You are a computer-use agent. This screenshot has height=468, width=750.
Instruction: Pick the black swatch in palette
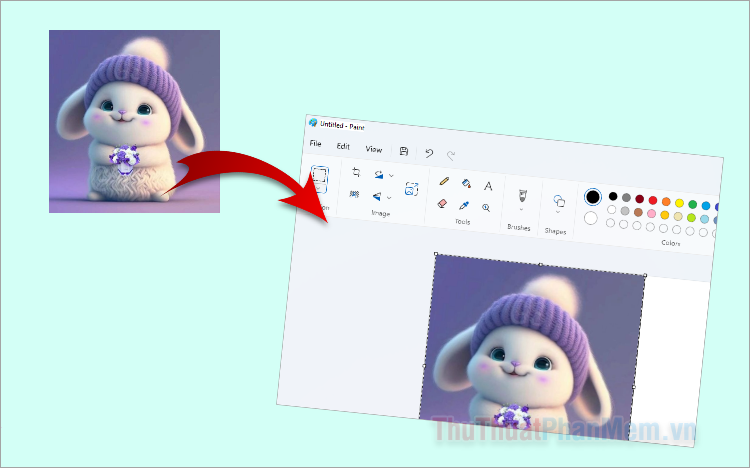613,196
